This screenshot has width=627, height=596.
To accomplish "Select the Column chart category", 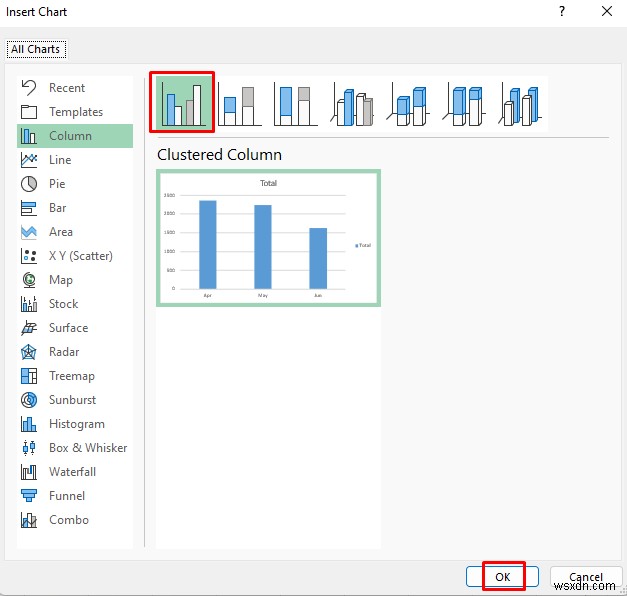I will point(75,136).
